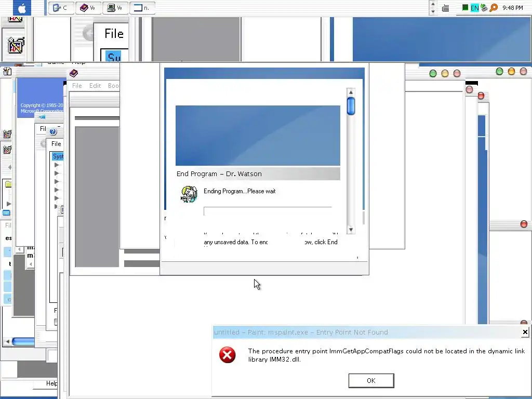The height and width of the screenshot is (399, 532).
Task: Open Edit menu in help book window
Action: click(x=95, y=86)
